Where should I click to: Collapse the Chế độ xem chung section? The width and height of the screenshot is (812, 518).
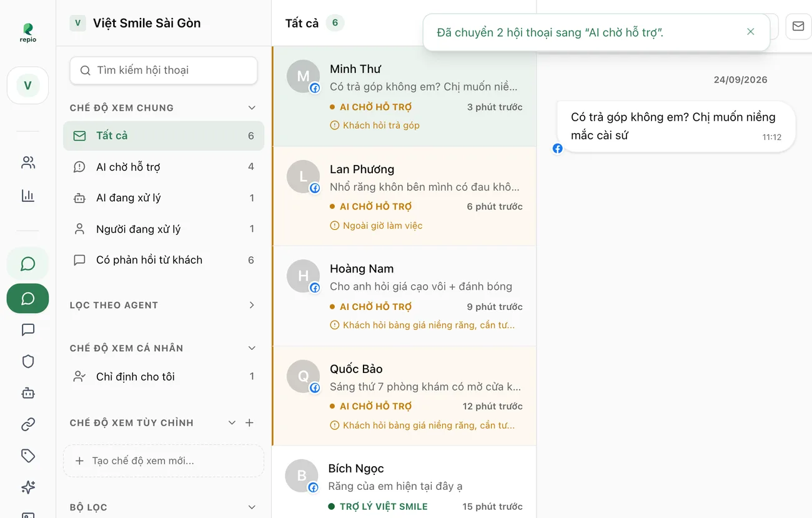pos(252,108)
